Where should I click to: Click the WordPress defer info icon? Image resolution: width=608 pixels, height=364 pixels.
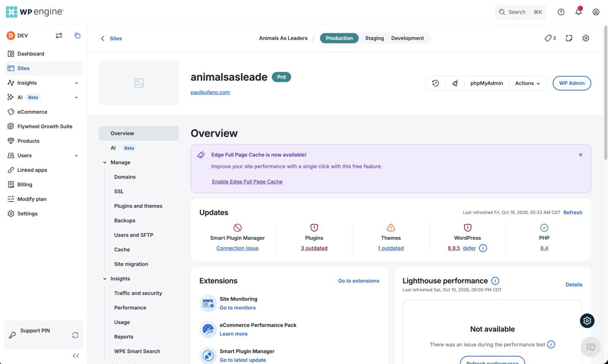pos(483,248)
